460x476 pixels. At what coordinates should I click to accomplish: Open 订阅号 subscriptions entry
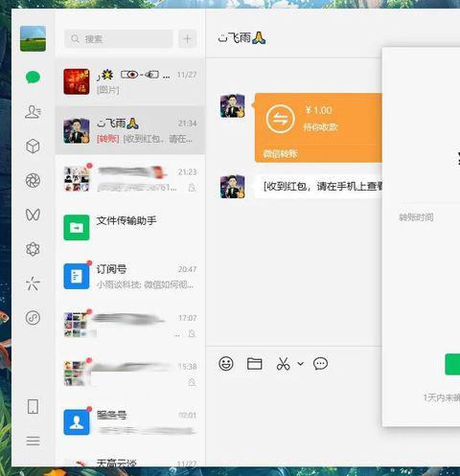[130, 276]
